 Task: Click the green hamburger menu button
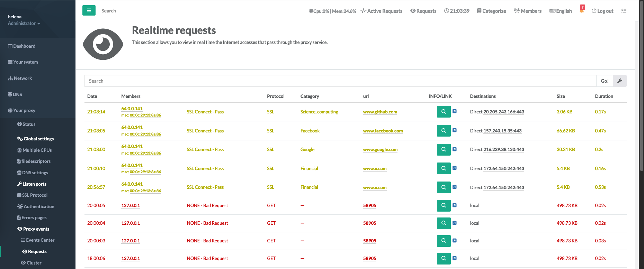point(89,11)
